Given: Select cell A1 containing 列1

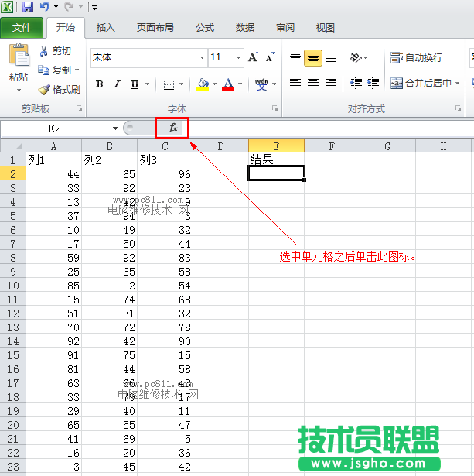Looking at the screenshot, I should (53, 159).
